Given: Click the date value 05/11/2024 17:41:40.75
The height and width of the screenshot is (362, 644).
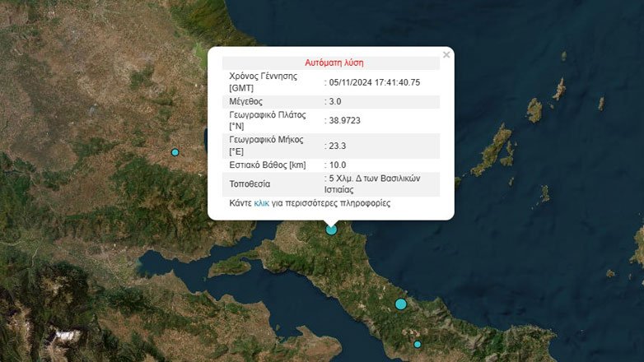Looking at the screenshot, I should [x=375, y=82].
